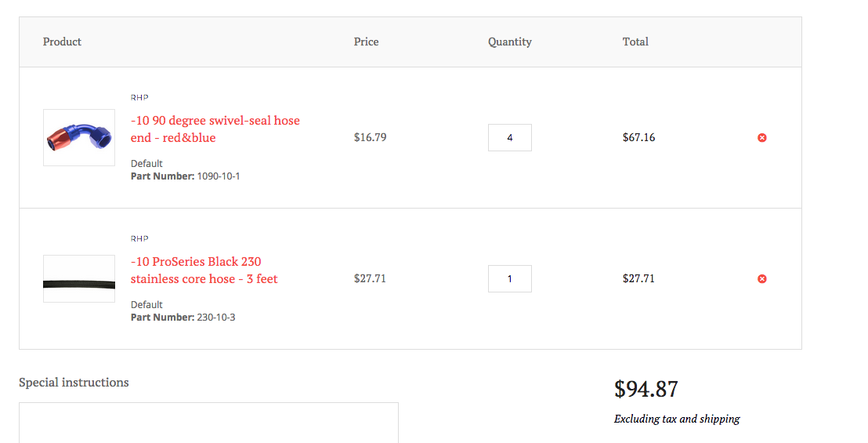Remove the swivel-seal hose end from cart
The image size is (868, 443).
coord(762,138)
